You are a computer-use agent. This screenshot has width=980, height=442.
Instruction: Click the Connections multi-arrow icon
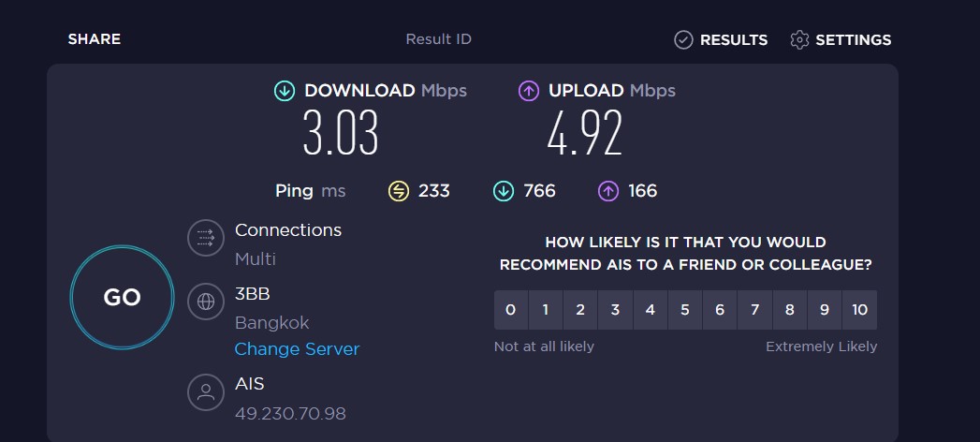(206, 238)
